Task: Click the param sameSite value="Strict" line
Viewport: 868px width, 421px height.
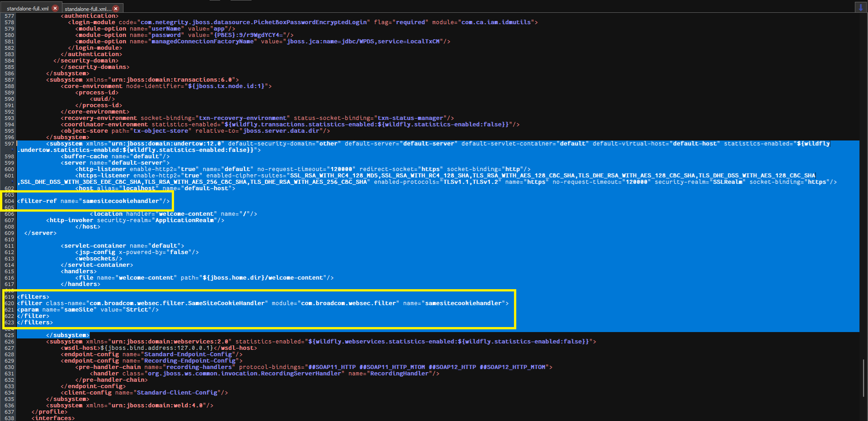Action: click(x=88, y=310)
